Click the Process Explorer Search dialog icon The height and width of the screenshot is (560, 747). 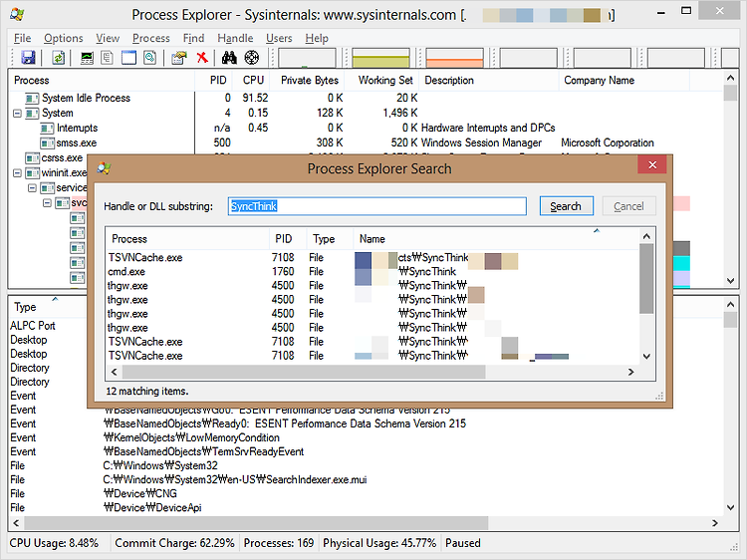(104, 168)
